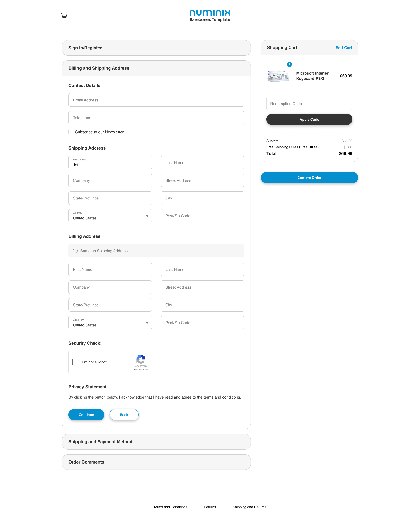Click the keyboard product thumbnail in cart
The image size is (420, 522).
coord(278,76)
